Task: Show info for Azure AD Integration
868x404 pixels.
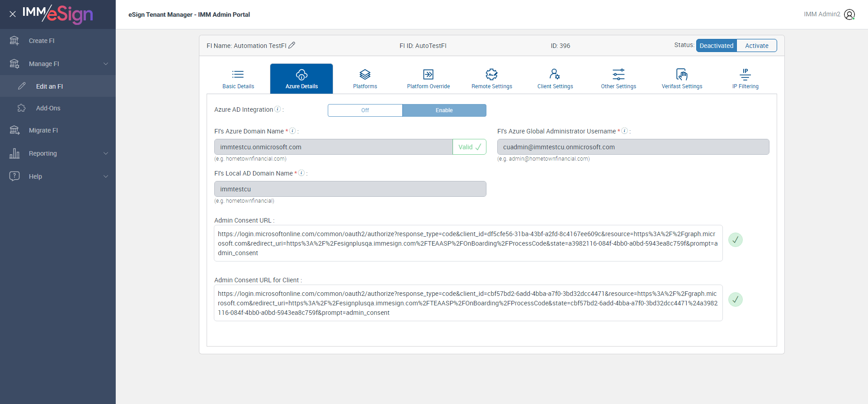Action: (x=278, y=109)
